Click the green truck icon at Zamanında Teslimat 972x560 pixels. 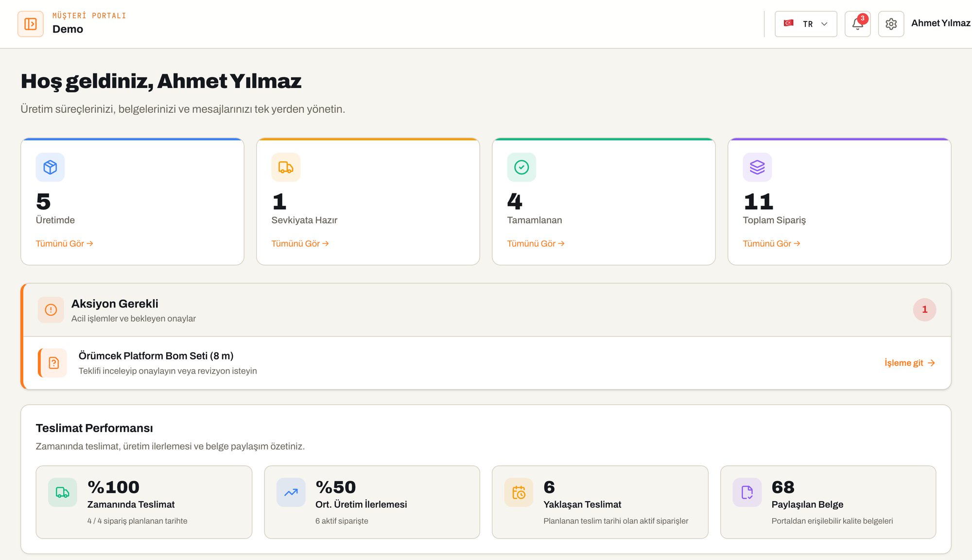click(63, 492)
